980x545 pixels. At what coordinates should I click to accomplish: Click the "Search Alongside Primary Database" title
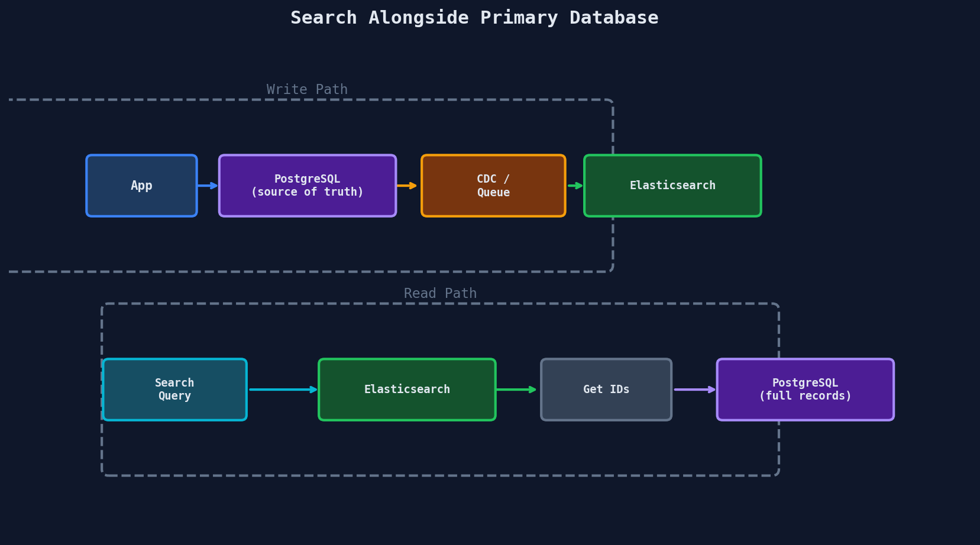[x=474, y=18]
